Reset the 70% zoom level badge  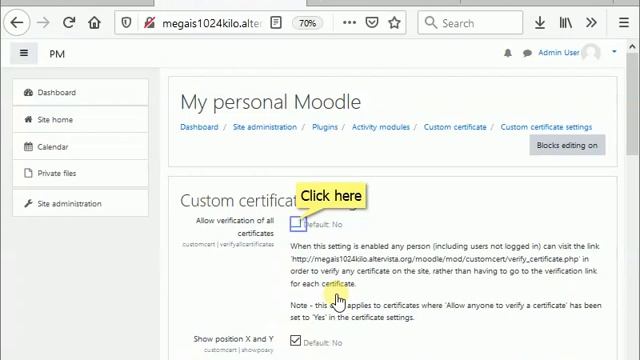coord(307,23)
